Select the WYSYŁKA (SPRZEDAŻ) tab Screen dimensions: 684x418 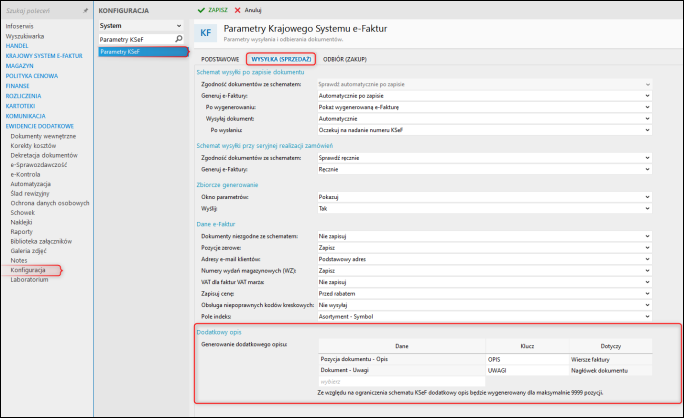click(282, 60)
